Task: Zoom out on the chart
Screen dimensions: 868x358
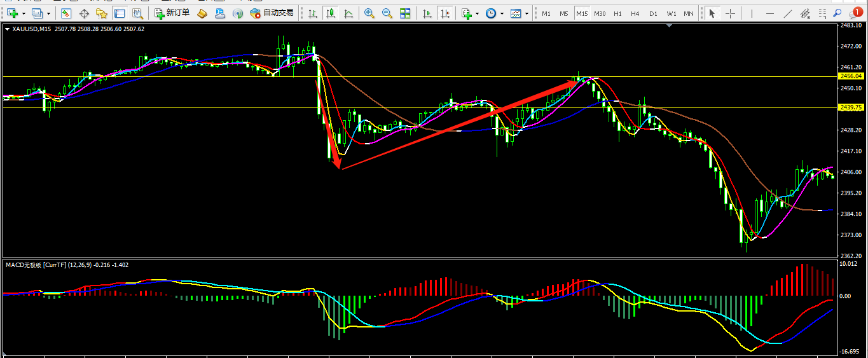Action: coord(387,13)
